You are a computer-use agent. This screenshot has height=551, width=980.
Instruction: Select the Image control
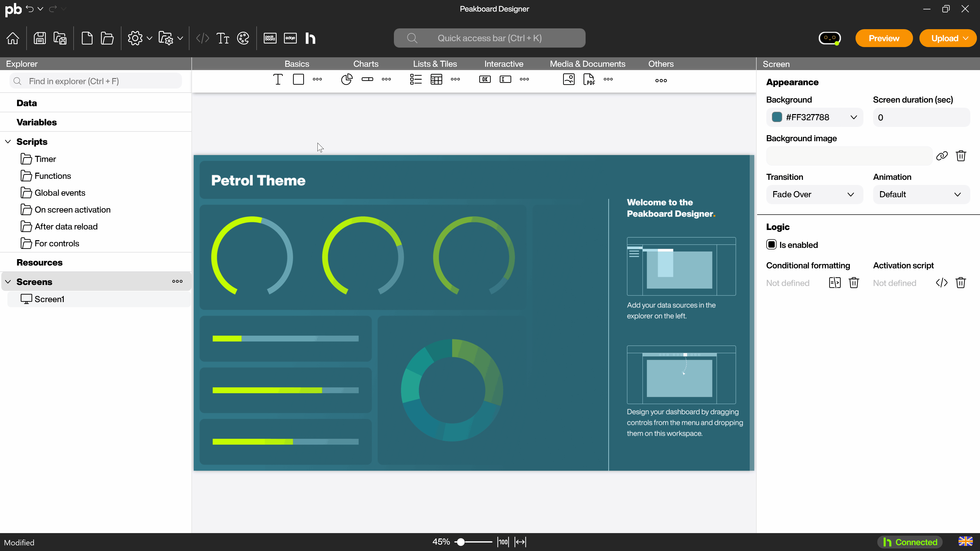[569, 79]
